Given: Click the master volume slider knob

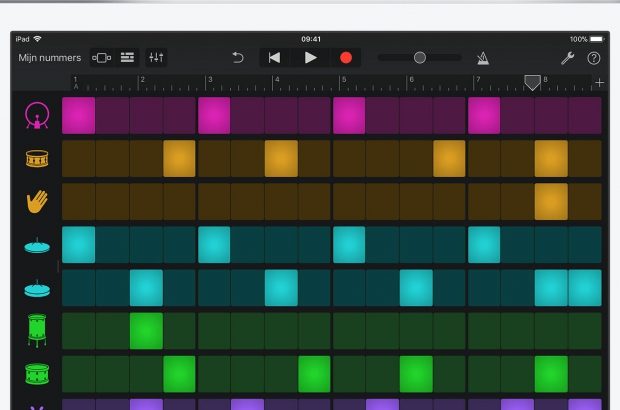Looking at the screenshot, I should pyautogui.click(x=420, y=58).
